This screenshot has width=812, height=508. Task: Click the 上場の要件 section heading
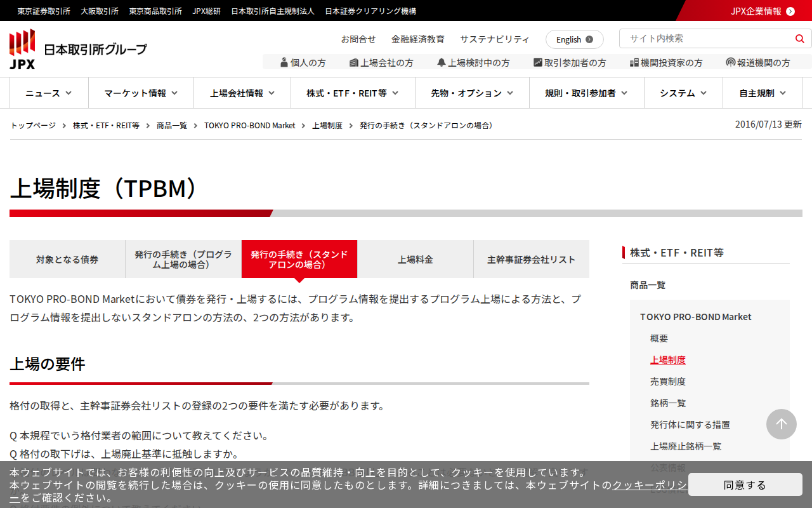[48, 364]
